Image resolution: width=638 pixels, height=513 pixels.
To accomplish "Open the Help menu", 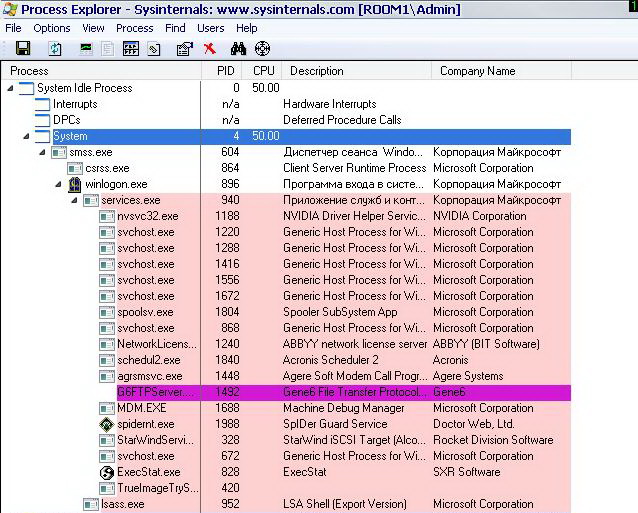I will [247, 28].
